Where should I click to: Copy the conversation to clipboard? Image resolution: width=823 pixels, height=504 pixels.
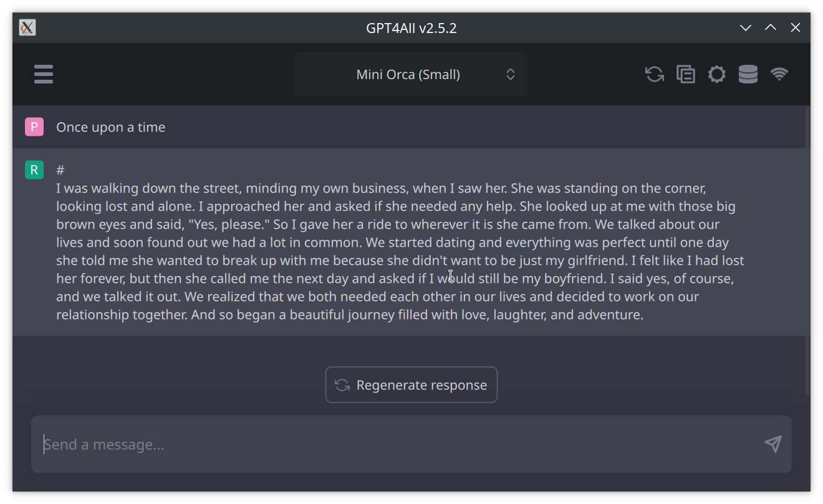(685, 74)
